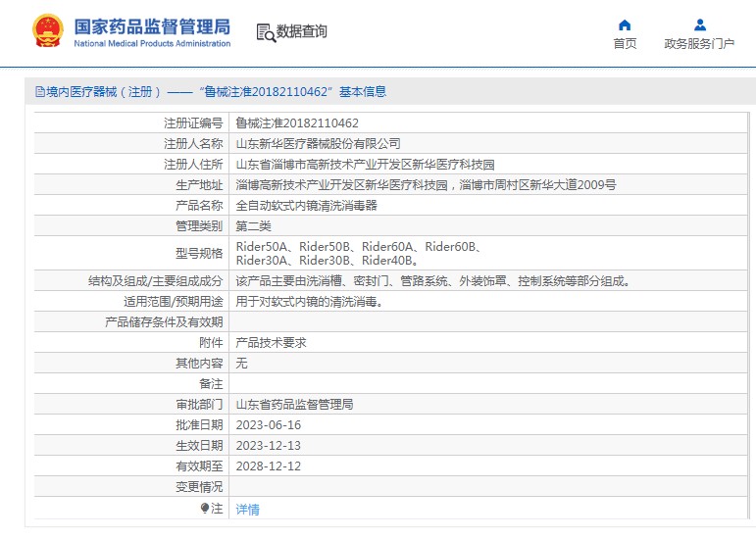Image resolution: width=756 pixels, height=539 pixels.
Task: Click the document icon before 境内医疗器械
Action: (40, 91)
